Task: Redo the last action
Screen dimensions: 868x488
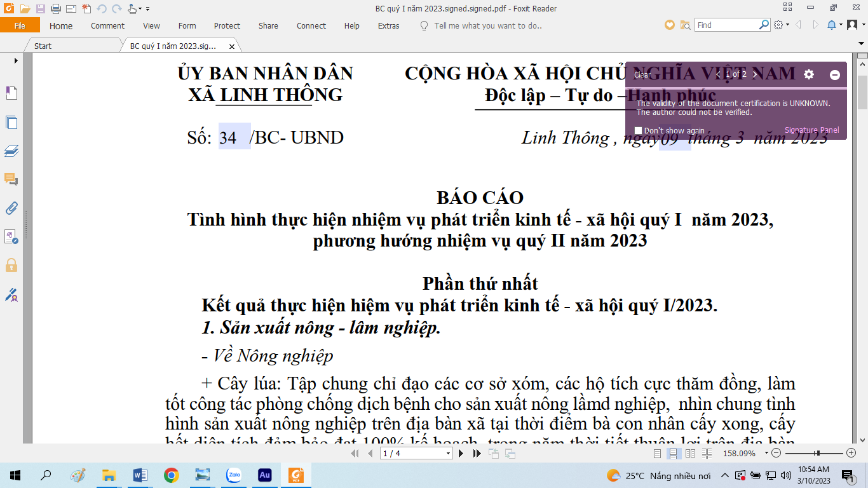Action: coord(116,9)
